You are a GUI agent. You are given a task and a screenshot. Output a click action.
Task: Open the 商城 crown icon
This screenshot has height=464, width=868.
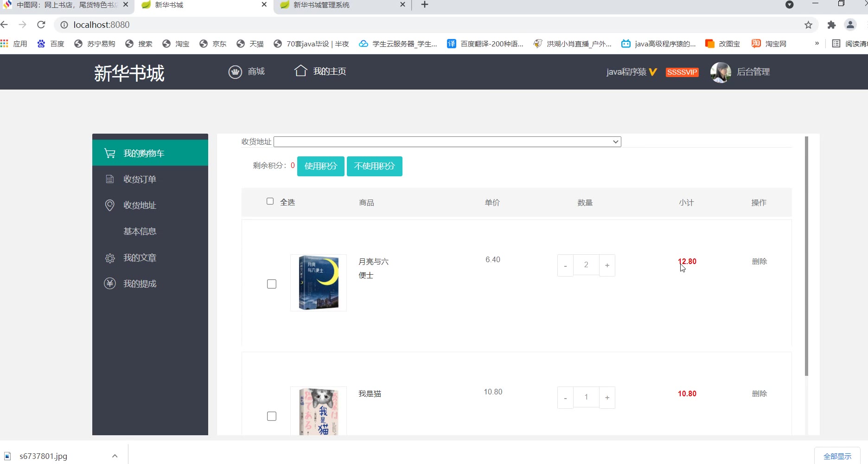point(235,72)
